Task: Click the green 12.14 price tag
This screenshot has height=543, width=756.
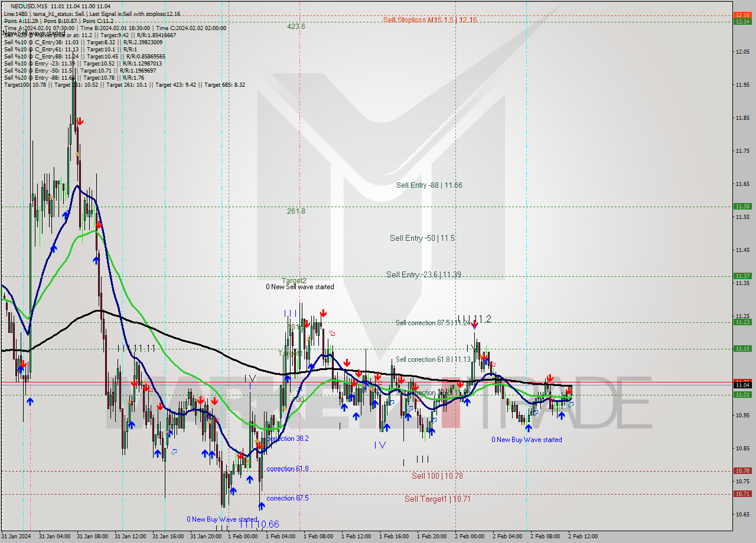Action: [742, 21]
